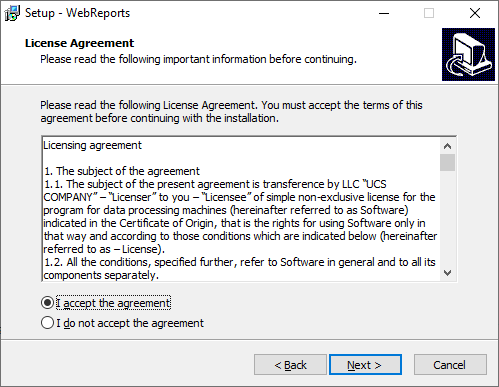Click the computer wizard image in header
This screenshot has width=499, height=387.
pyautogui.click(x=468, y=54)
